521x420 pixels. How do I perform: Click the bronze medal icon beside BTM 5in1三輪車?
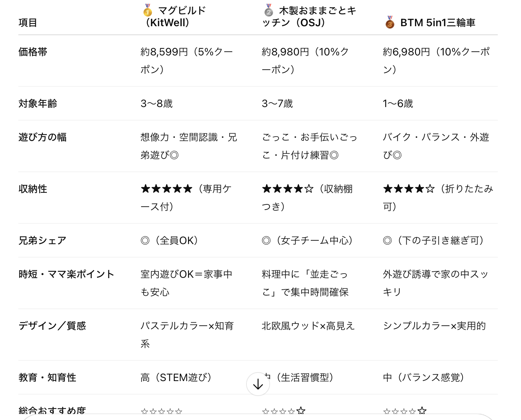click(390, 22)
